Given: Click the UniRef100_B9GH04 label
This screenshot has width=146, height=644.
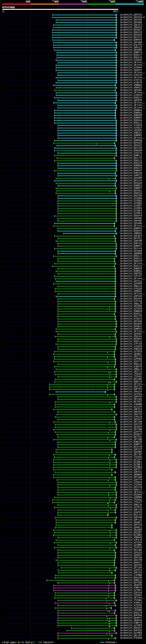Looking at the screenshot, I should (131, 120).
